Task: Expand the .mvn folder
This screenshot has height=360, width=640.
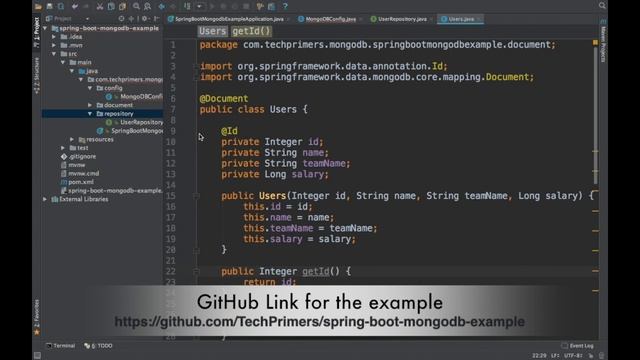Action: pos(54,45)
